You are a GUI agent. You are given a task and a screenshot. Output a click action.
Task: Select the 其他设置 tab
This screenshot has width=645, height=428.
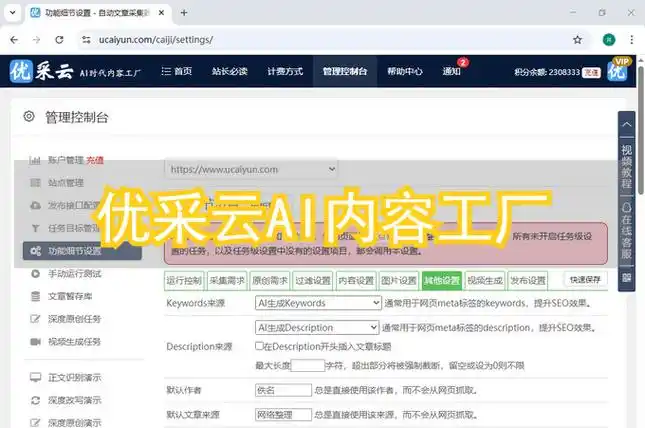click(442, 281)
